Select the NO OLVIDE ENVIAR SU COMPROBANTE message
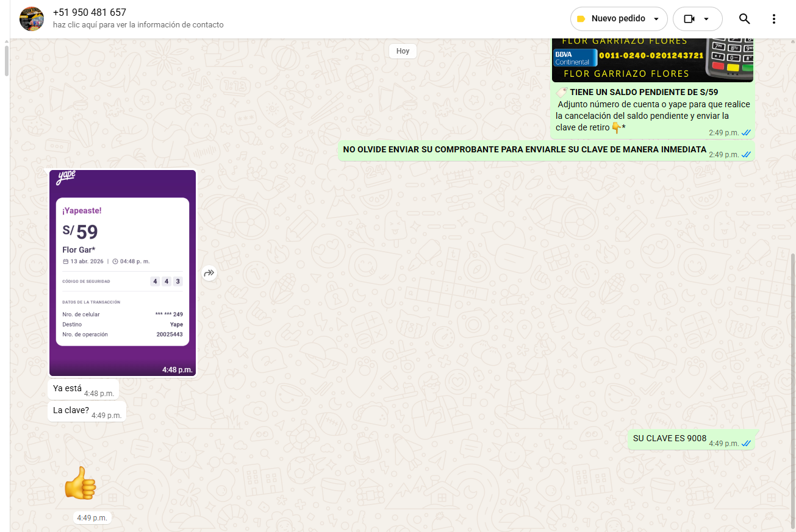Image resolution: width=796 pixels, height=532 pixels. tap(525, 150)
